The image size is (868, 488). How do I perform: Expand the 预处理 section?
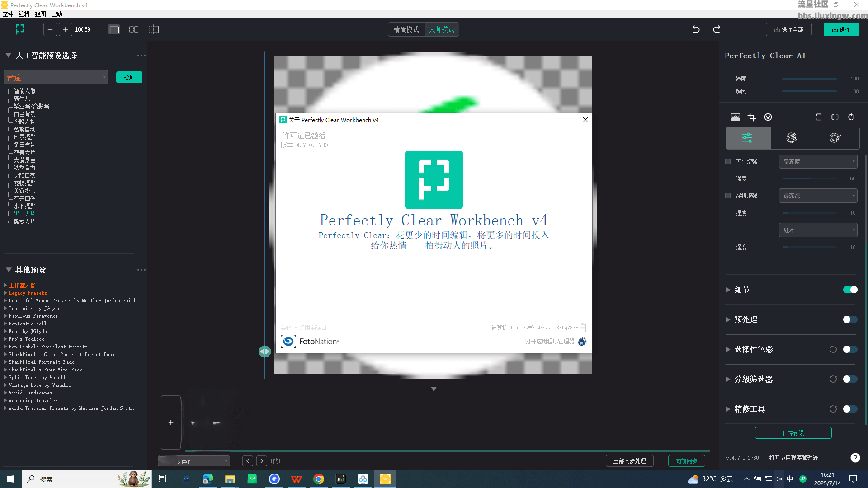[728, 319]
